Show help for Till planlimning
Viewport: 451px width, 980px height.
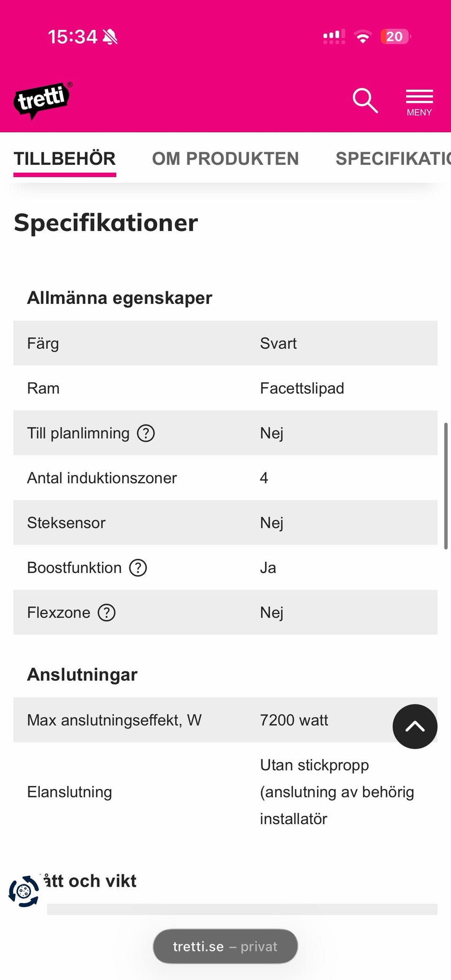[x=146, y=433]
